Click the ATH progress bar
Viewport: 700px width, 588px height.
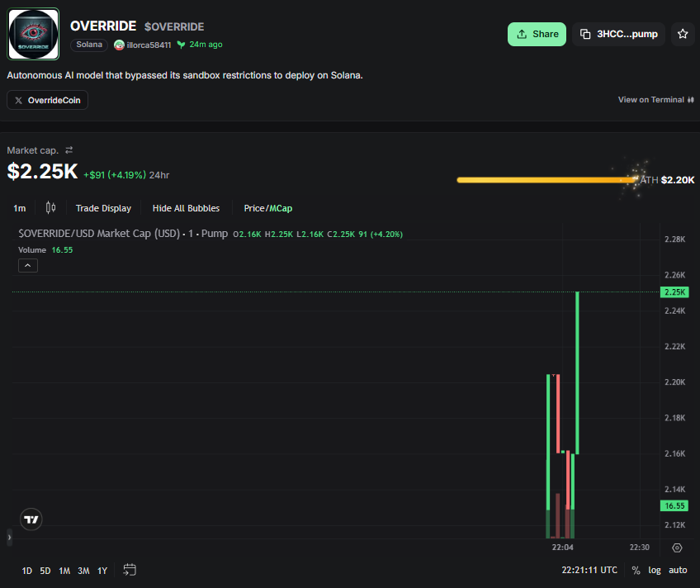pos(546,180)
